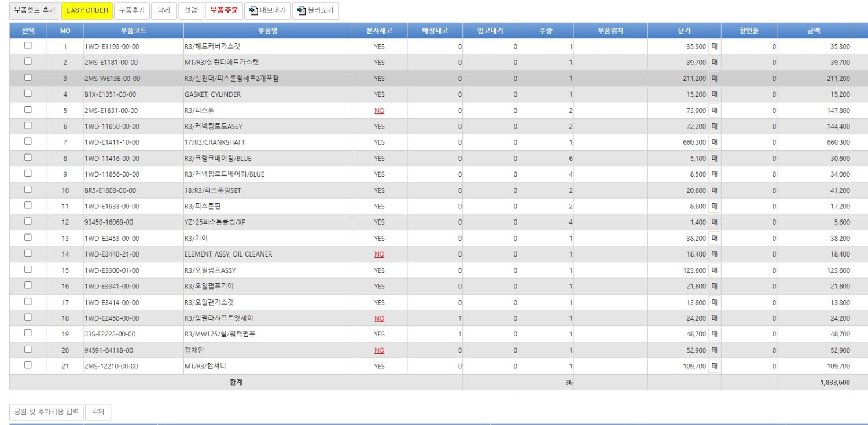Select checkbox for row 7 CRANKSHAFT

(x=28, y=141)
